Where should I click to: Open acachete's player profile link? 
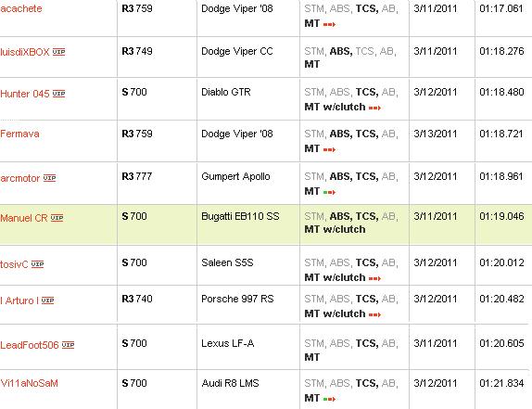(21, 8)
